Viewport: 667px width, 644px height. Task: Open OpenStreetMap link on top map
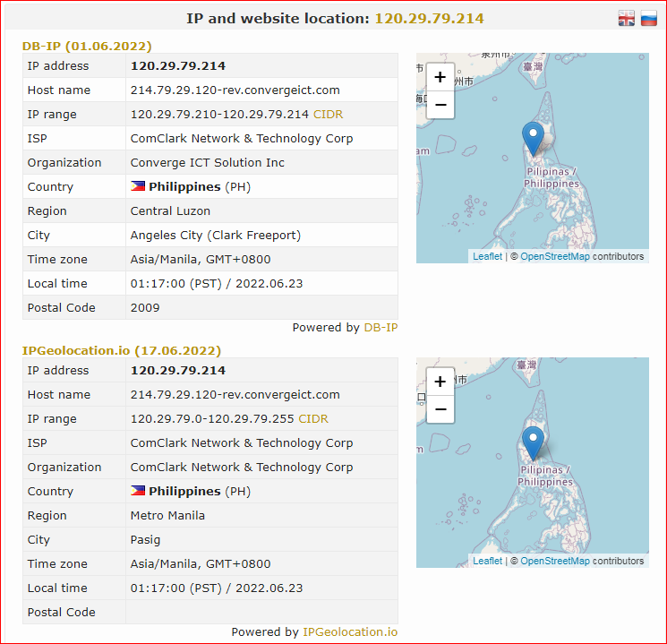pyautogui.click(x=555, y=256)
